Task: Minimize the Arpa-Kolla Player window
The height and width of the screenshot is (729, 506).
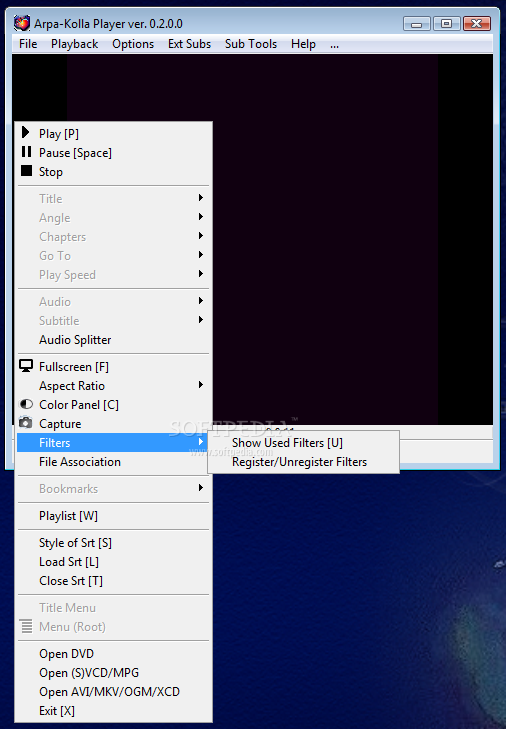Action: coord(417,23)
